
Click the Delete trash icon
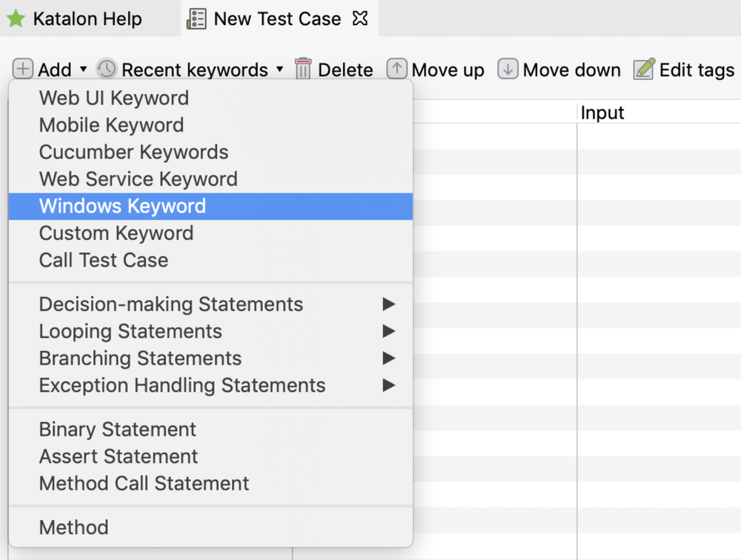302,69
